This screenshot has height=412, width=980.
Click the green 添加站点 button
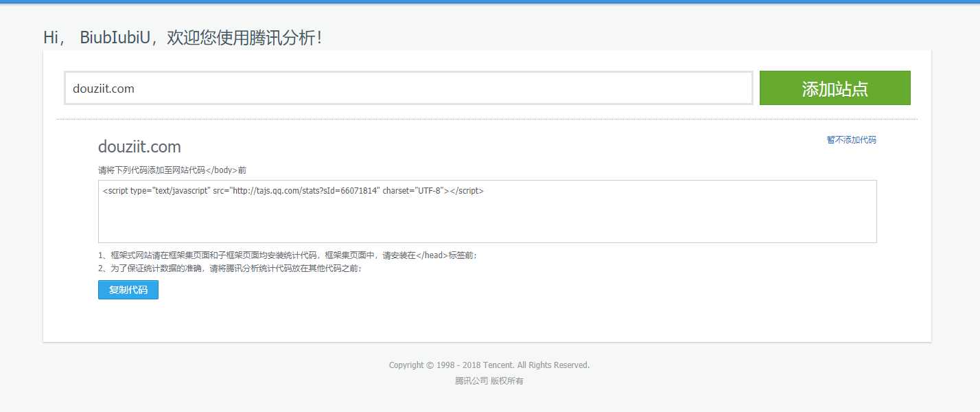835,88
